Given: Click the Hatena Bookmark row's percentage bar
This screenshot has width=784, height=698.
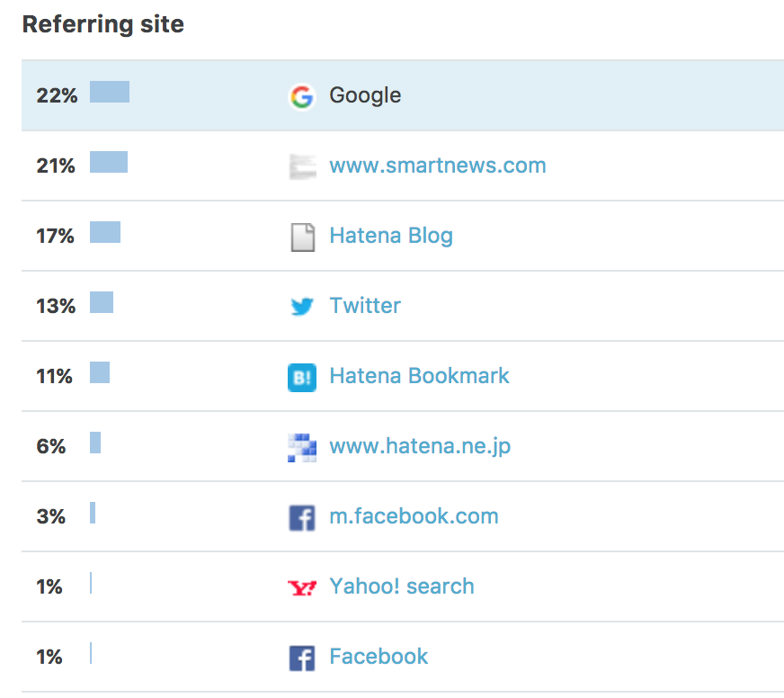Looking at the screenshot, I should click(x=100, y=372).
